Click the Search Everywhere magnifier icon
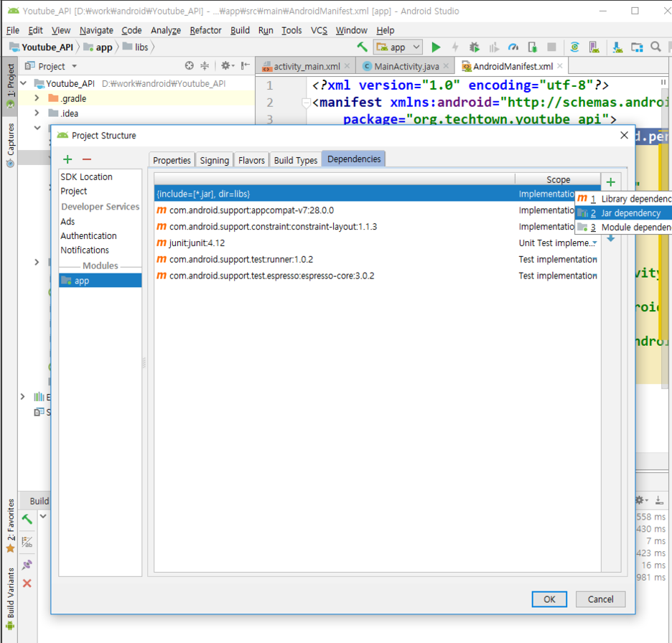Image resolution: width=672 pixels, height=643 pixels. (655, 47)
